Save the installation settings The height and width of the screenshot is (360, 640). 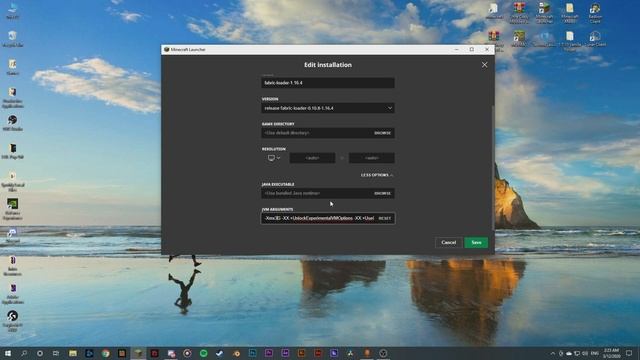pos(476,242)
